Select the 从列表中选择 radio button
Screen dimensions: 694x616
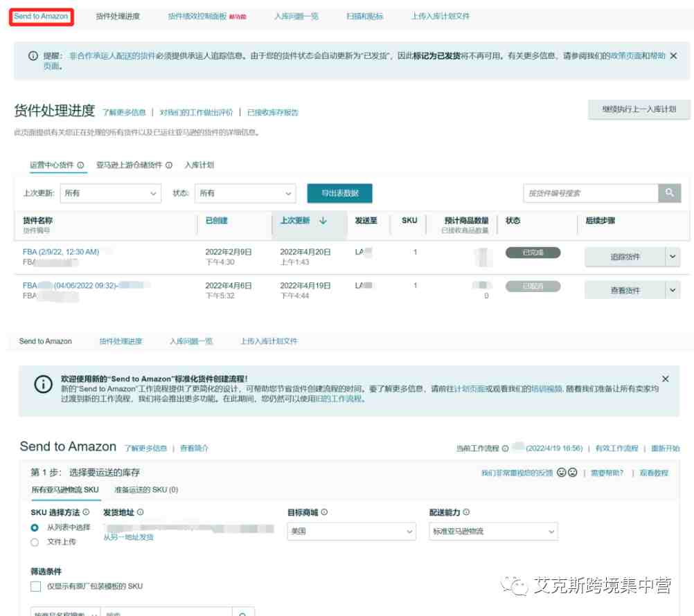pos(35,527)
